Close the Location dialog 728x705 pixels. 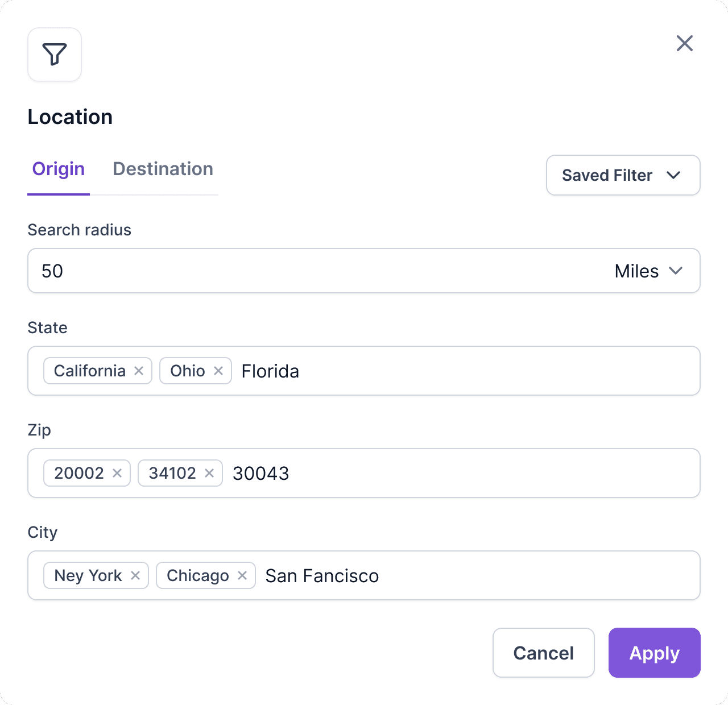684,43
